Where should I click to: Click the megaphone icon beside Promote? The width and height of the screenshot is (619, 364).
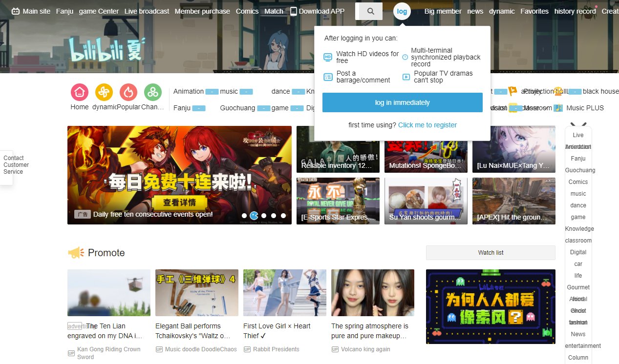coord(76,253)
